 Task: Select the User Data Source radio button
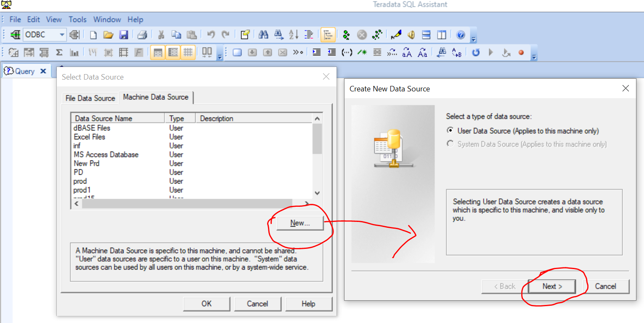[x=450, y=131]
